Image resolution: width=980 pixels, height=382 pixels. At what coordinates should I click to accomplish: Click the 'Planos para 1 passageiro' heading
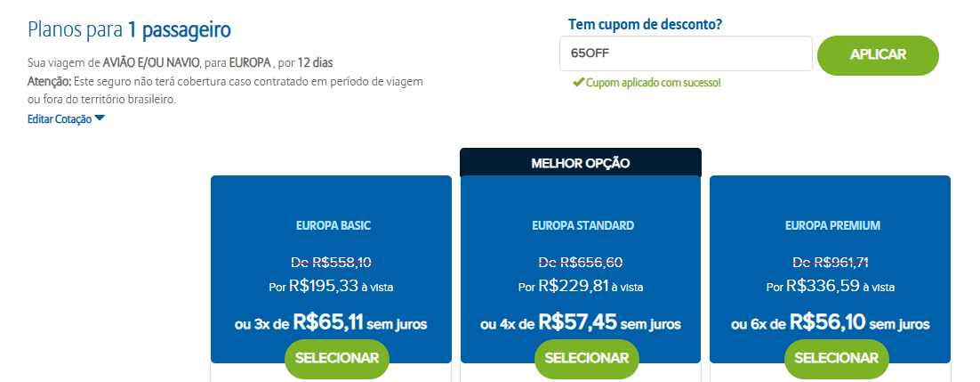pyautogui.click(x=130, y=30)
